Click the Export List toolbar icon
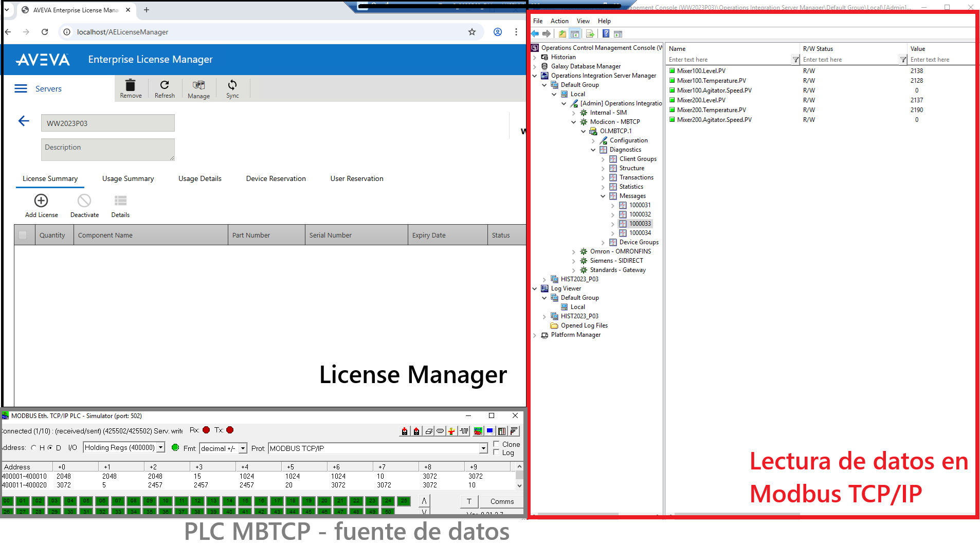 [590, 34]
